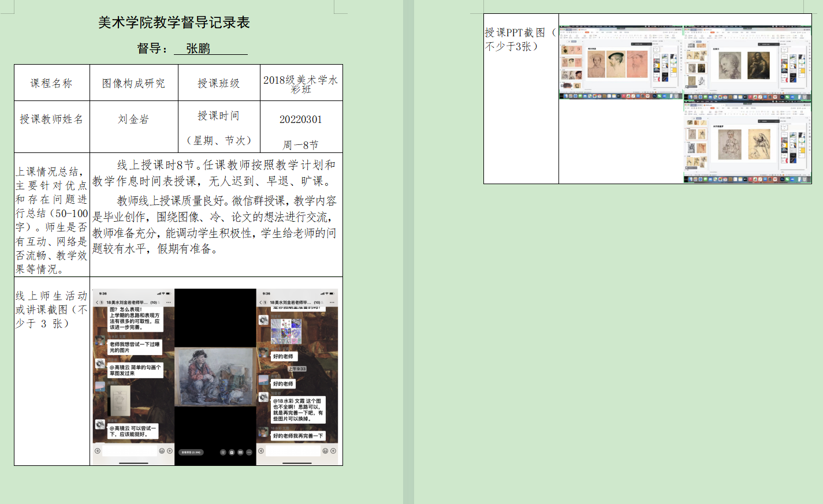Click the emoji icon in left chat screenshot
Screen dimensions: 823x504
point(162,451)
